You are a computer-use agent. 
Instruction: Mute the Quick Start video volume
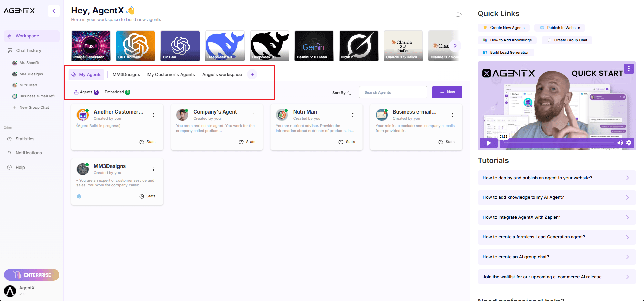[x=620, y=143]
